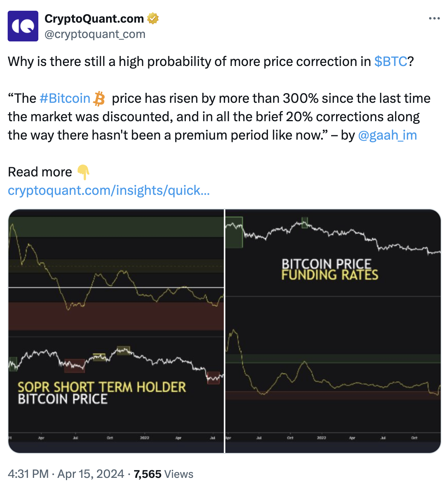Click the SOPR SHORT TERM HOLDER label
Screen dimensions: 448x484
coord(102,387)
